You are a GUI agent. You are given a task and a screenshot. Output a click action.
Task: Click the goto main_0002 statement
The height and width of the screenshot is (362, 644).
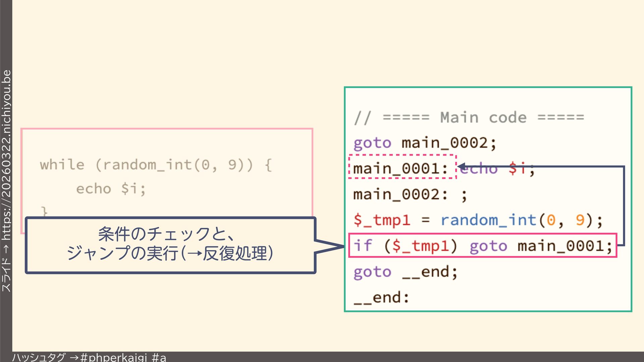424,143
